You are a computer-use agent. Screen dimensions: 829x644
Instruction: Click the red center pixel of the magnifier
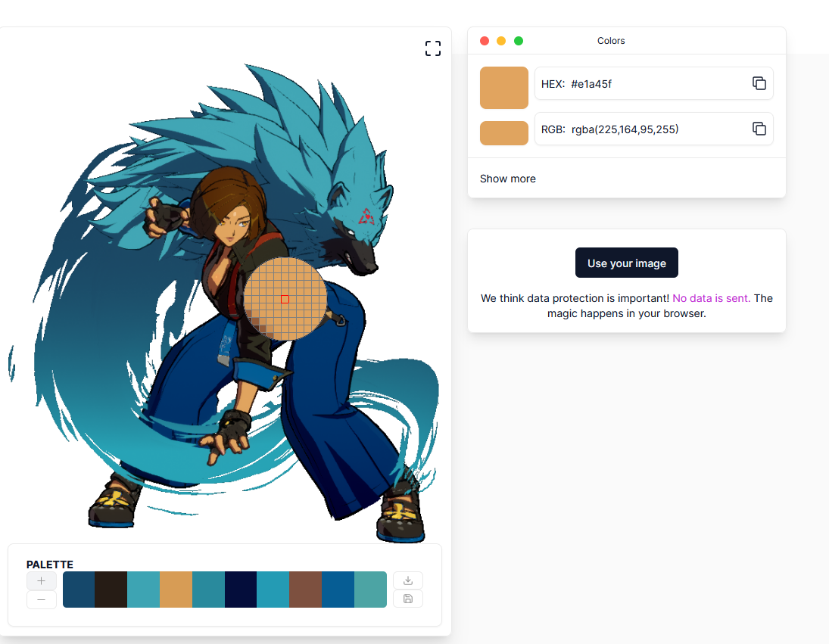[x=285, y=300]
